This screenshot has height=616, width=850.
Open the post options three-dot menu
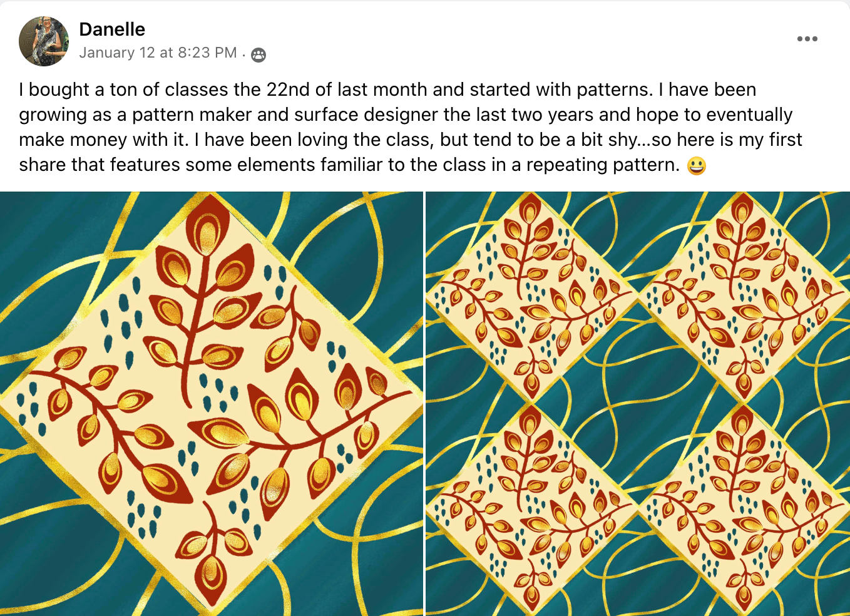pyautogui.click(x=807, y=39)
